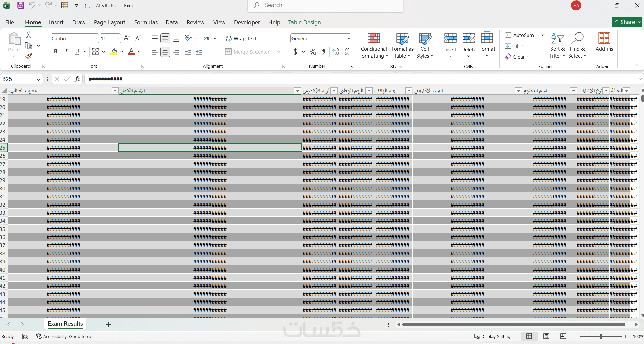Image resolution: width=644 pixels, height=344 pixels.
Task: Open filter for البريد الالكتروني column
Action: [x=518, y=91]
